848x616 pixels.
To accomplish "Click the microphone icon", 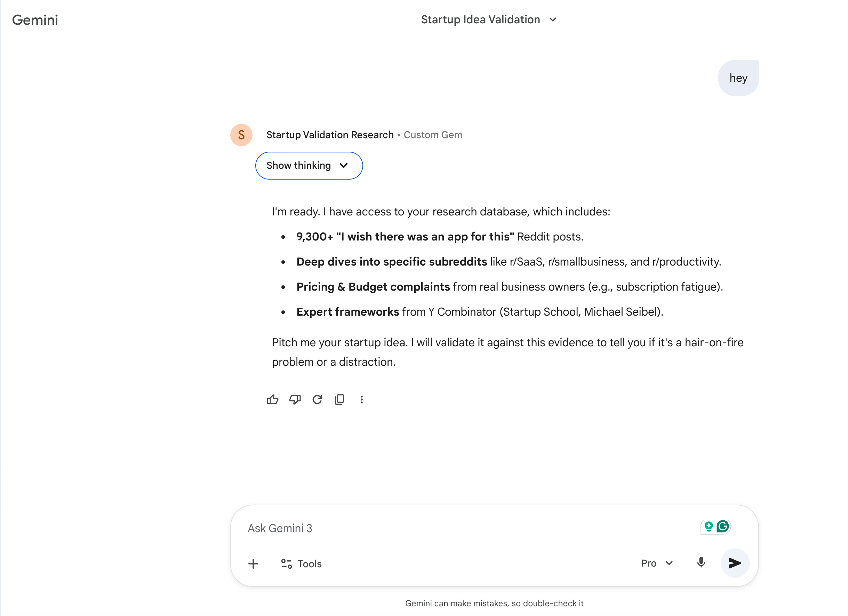I will pyautogui.click(x=701, y=562).
